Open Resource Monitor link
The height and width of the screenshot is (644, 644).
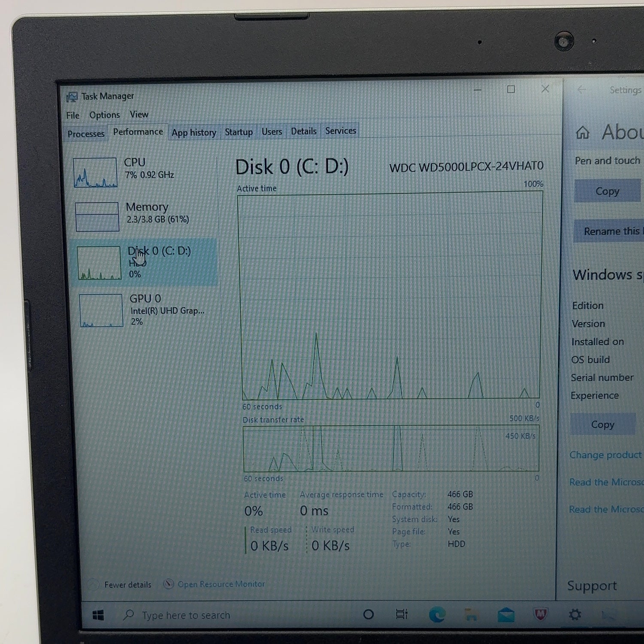click(221, 584)
